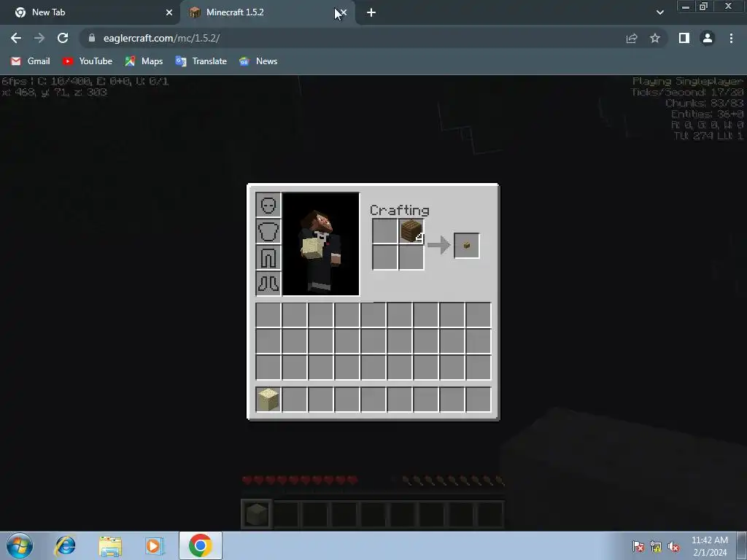Pick up wooden planks in crafting grid
This screenshot has width=747, height=560.
[411, 231]
